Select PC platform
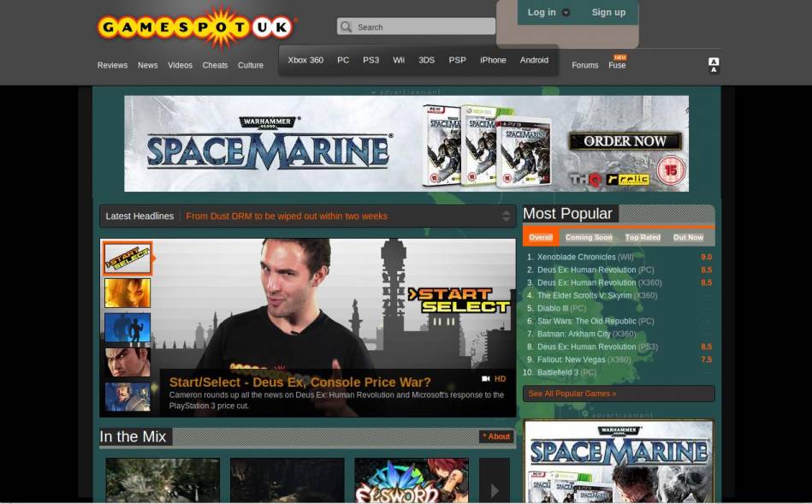This screenshot has height=504, width=812. click(x=343, y=60)
